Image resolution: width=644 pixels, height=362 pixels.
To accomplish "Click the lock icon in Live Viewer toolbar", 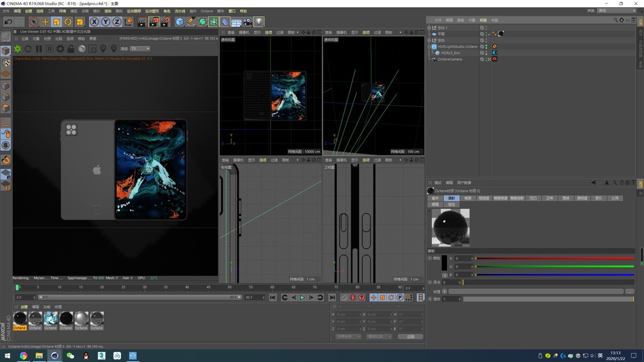I will (x=71, y=49).
